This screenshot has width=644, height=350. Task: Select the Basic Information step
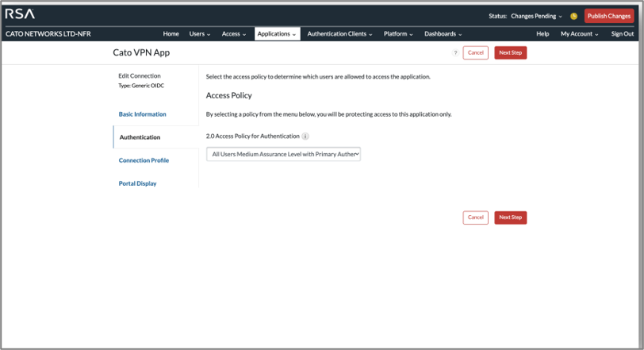tap(142, 114)
